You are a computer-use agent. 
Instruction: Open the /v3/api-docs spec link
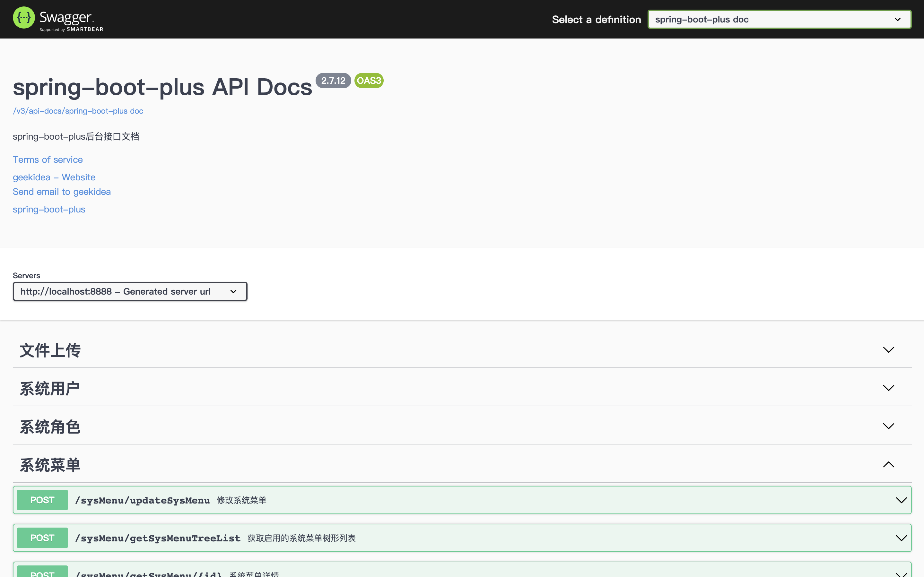pos(78,111)
